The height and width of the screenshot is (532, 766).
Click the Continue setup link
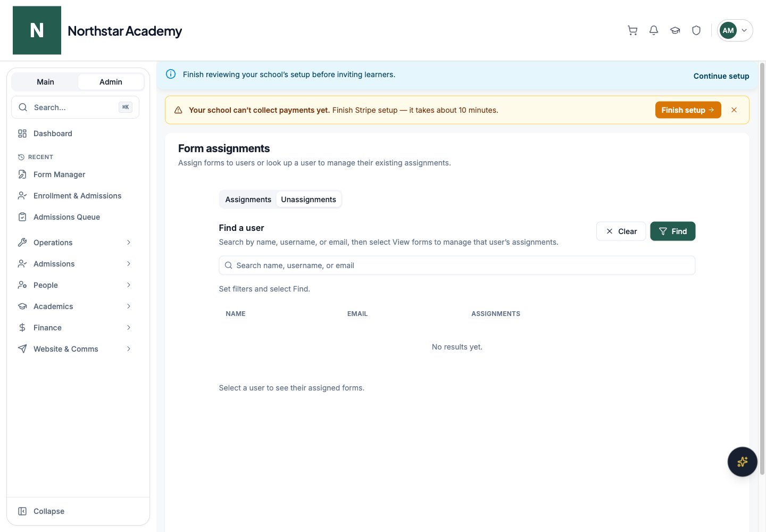click(x=721, y=76)
